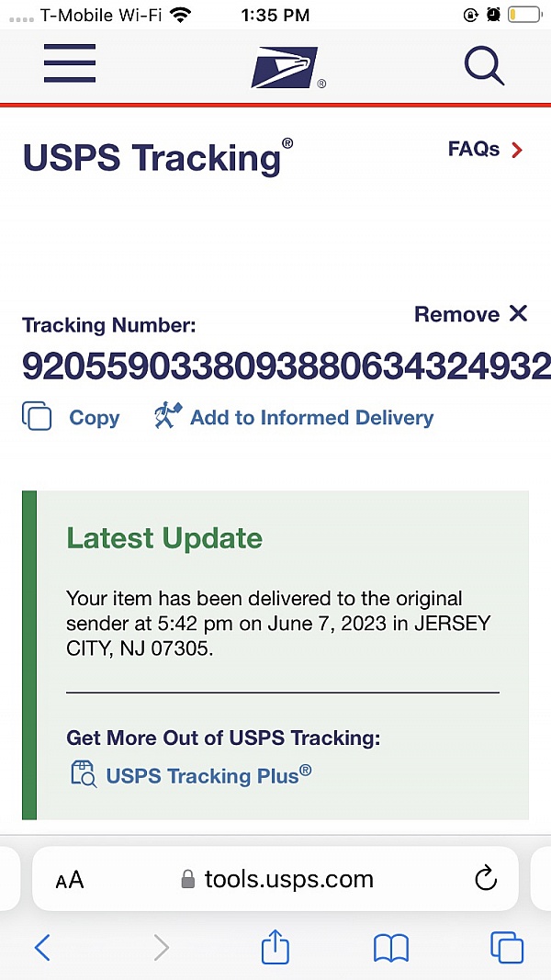This screenshot has height=980, width=551.
Task: Reload the page in Safari
Action: click(486, 879)
